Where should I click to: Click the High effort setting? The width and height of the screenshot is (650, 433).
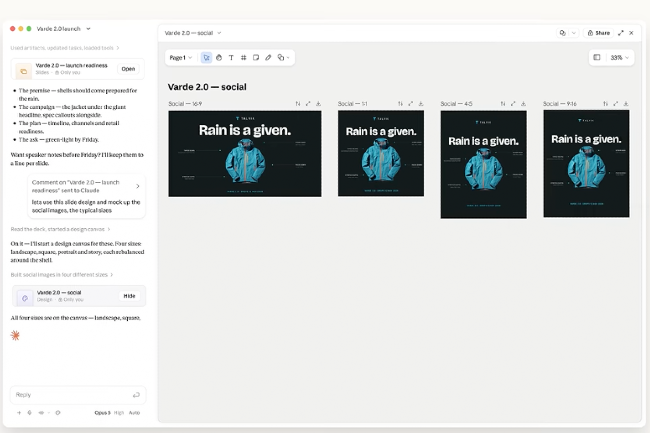click(119, 413)
